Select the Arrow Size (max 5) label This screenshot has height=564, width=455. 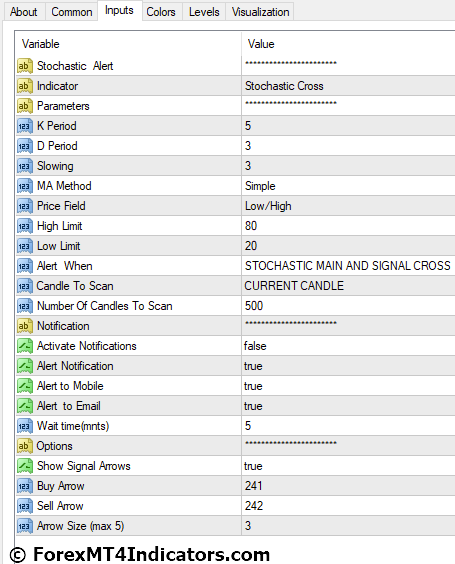coord(81,526)
